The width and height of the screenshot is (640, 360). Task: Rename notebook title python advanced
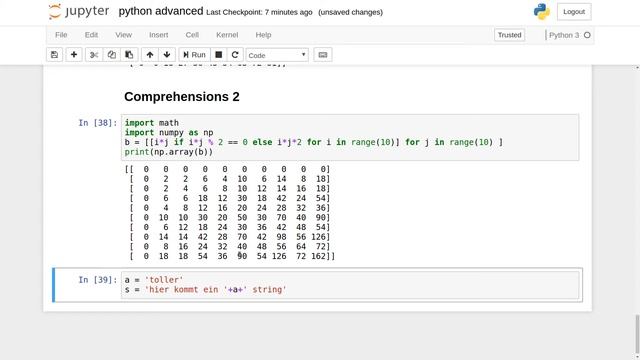pos(161,11)
